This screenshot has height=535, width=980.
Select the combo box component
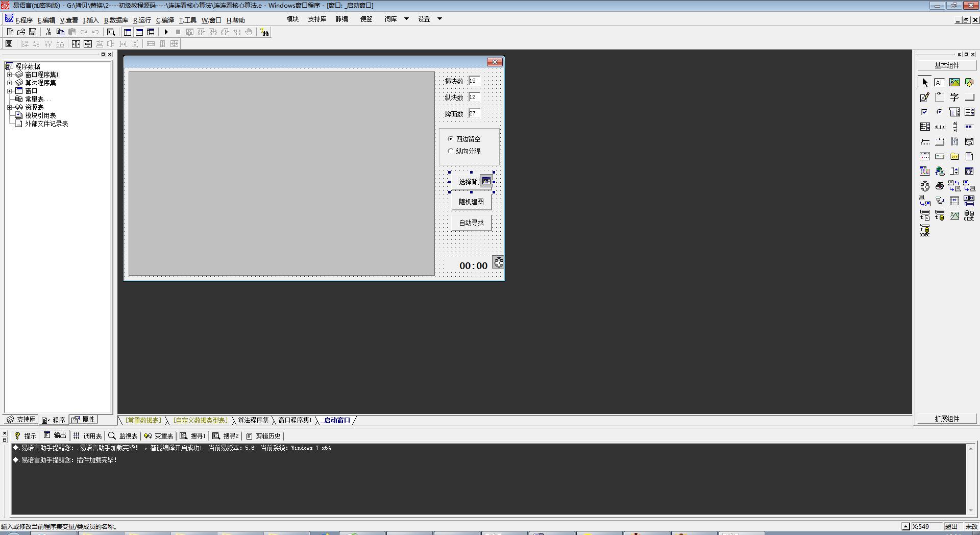(x=954, y=112)
